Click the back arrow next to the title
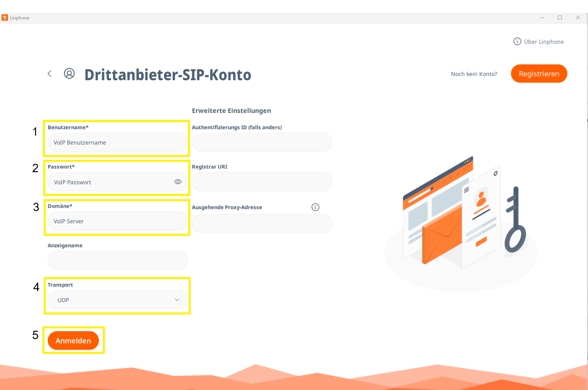 (50, 74)
